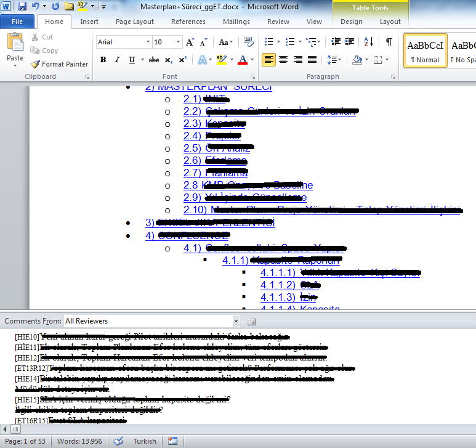This screenshot has width=476, height=448.
Task: Increase paragraph indent
Action: [349, 42]
